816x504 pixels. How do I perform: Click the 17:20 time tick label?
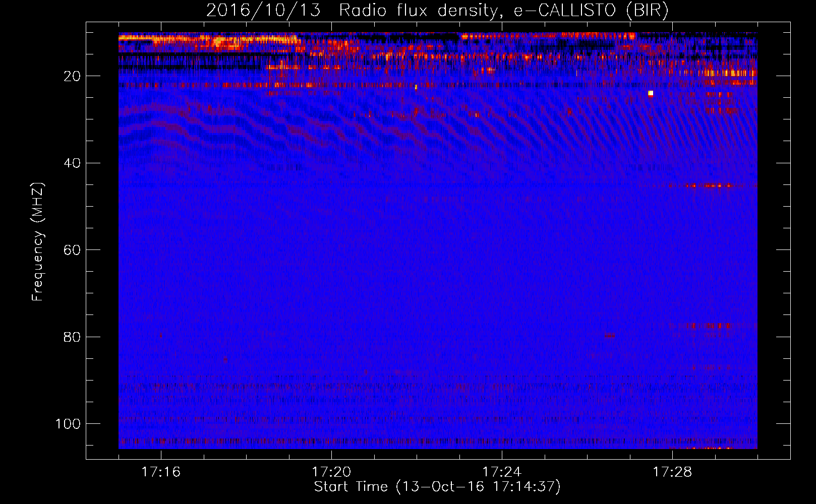coord(331,472)
